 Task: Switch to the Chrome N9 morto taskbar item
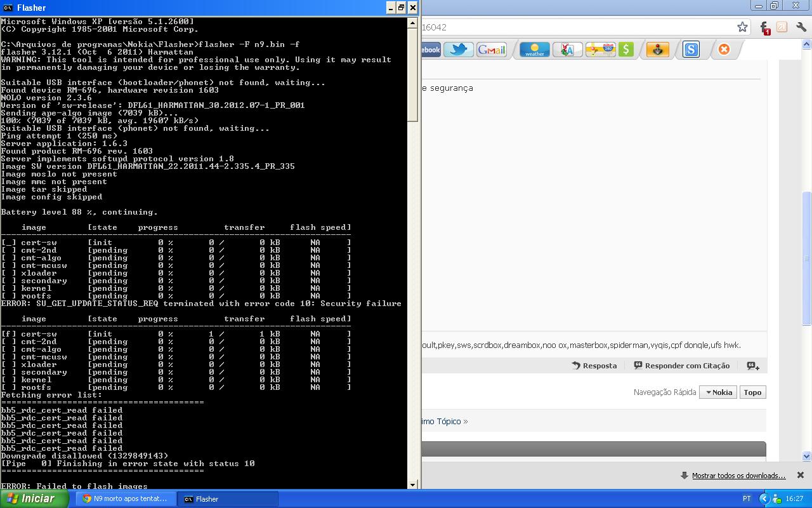click(x=125, y=499)
